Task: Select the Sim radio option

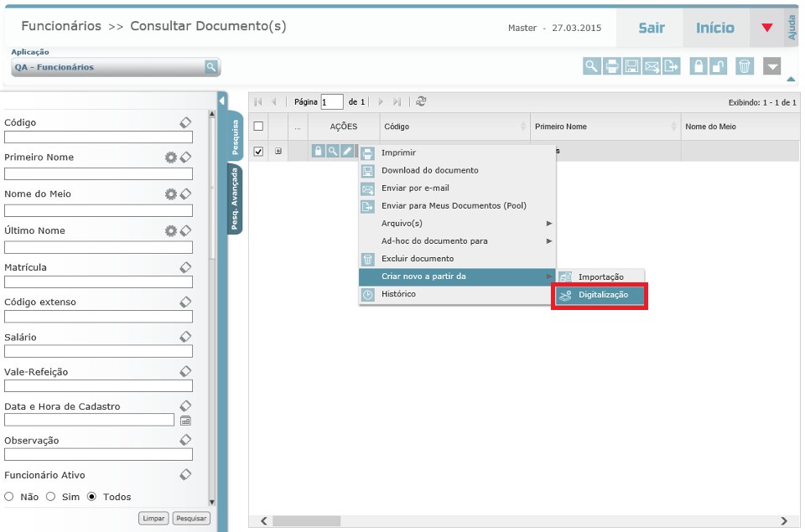Action: [x=51, y=497]
